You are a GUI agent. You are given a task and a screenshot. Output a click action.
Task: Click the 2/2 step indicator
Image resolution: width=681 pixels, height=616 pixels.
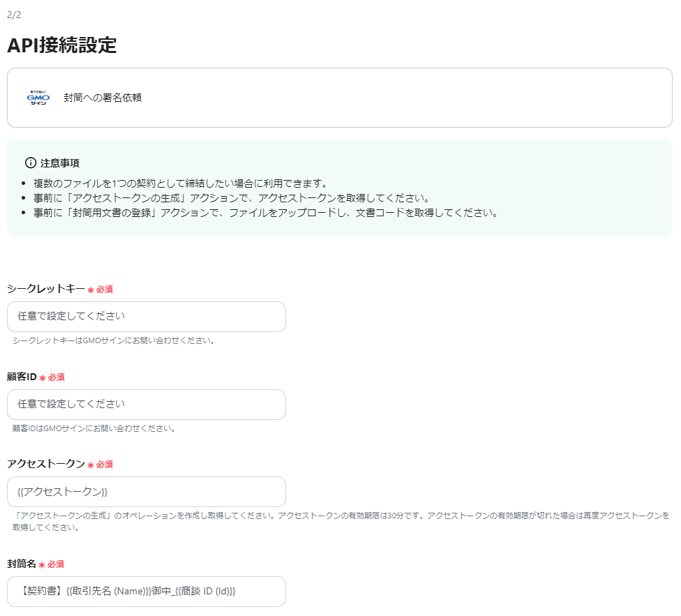(14, 14)
